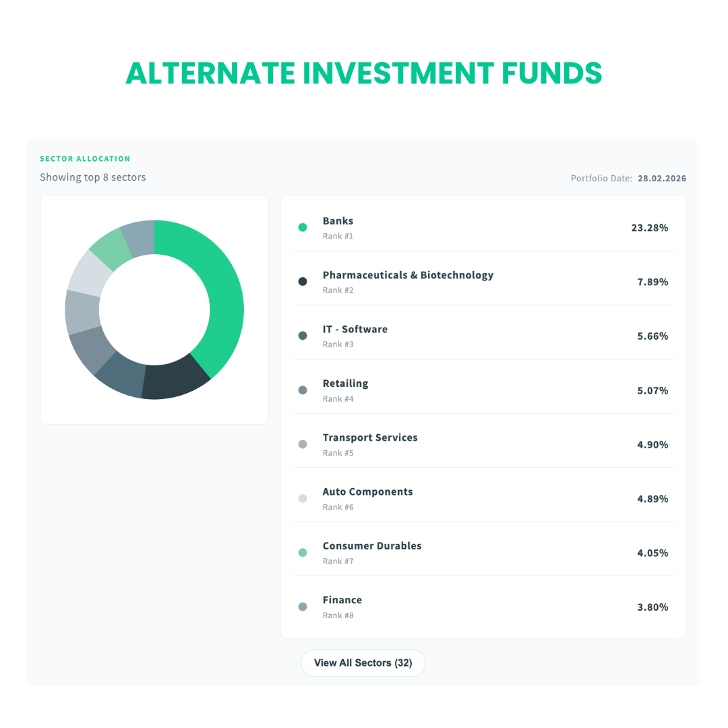Click the Finance legend dot
Screen dimensions: 728x728
[x=303, y=607]
